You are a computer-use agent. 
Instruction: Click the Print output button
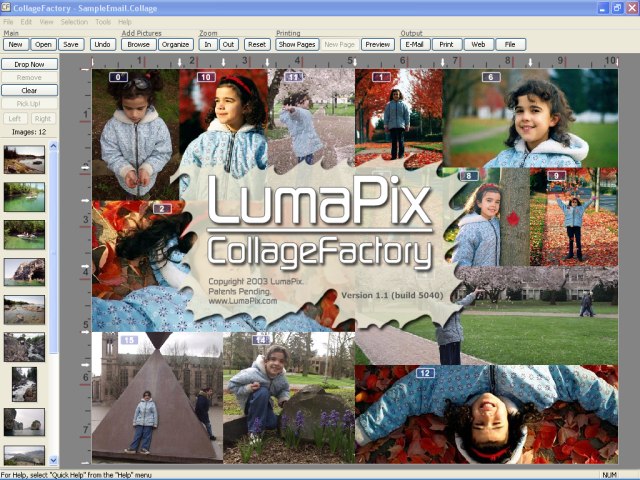(447, 44)
